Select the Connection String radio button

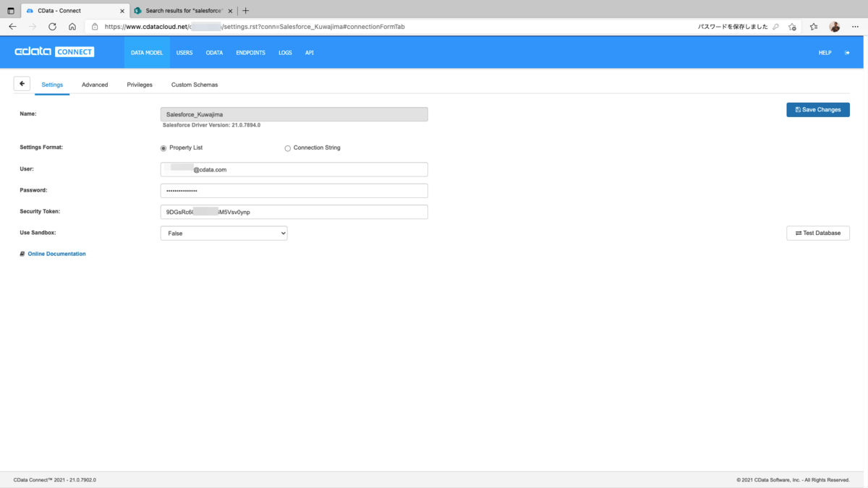(288, 148)
